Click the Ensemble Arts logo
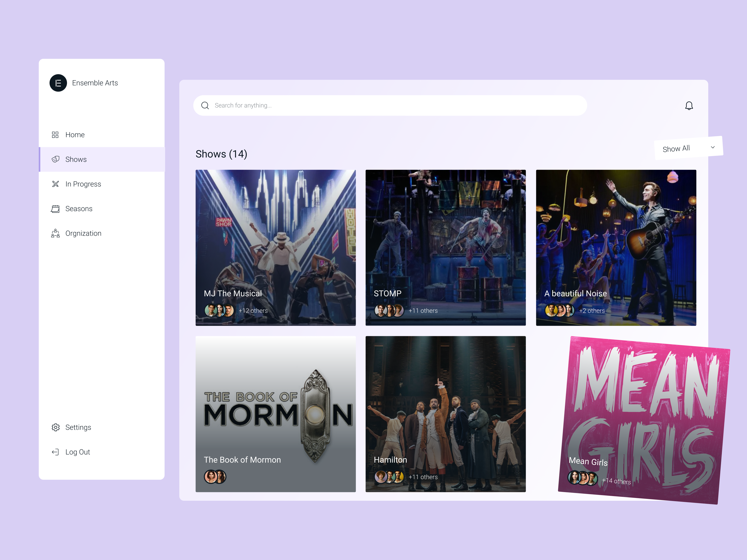This screenshot has width=747, height=560. pos(58,83)
